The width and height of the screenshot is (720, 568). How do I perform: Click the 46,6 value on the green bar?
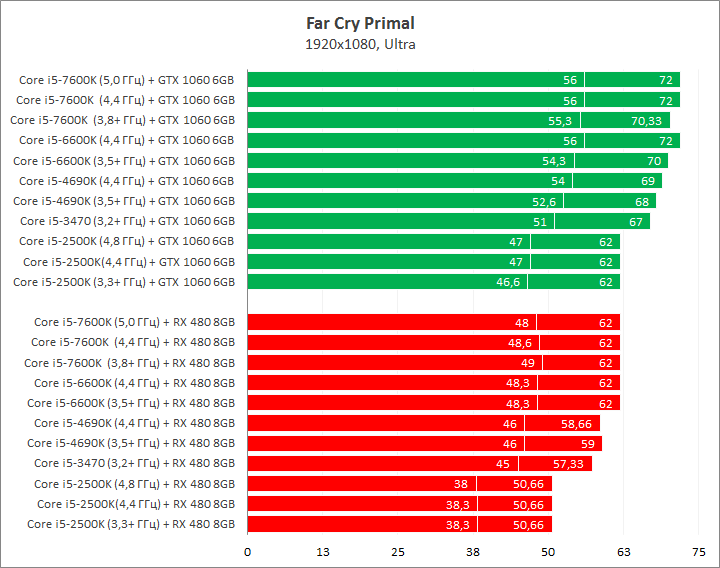pos(508,282)
